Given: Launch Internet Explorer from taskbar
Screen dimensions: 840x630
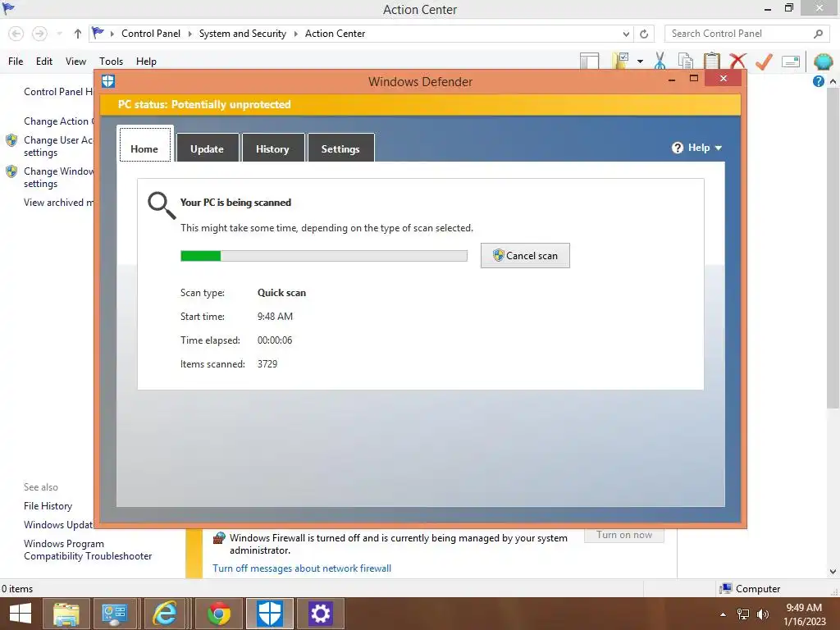Looking at the screenshot, I should pyautogui.click(x=164, y=614).
